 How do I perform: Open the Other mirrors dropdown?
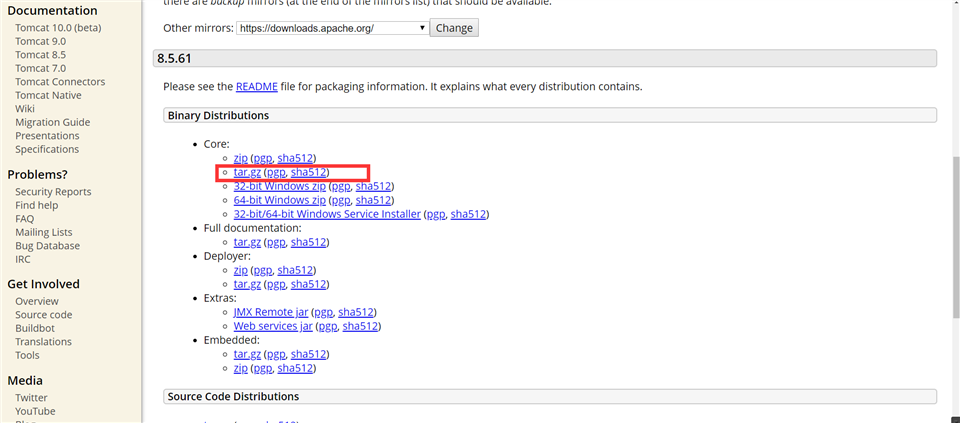click(332, 28)
